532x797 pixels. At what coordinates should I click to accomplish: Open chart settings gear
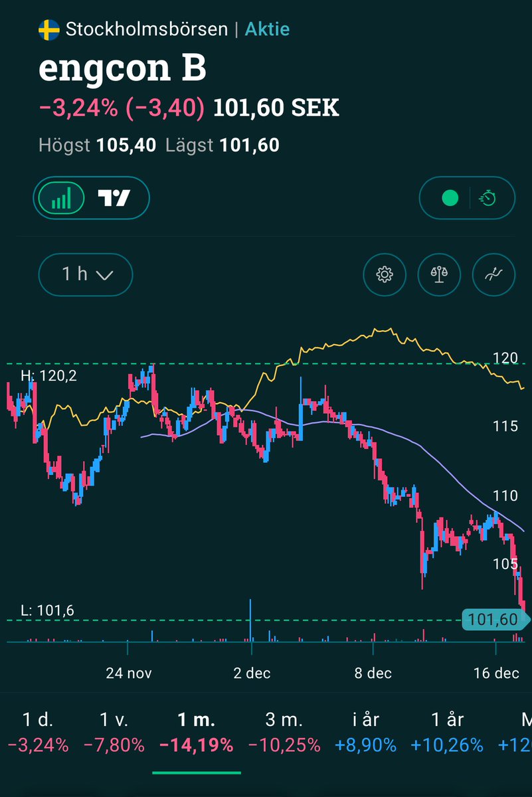tap(385, 274)
